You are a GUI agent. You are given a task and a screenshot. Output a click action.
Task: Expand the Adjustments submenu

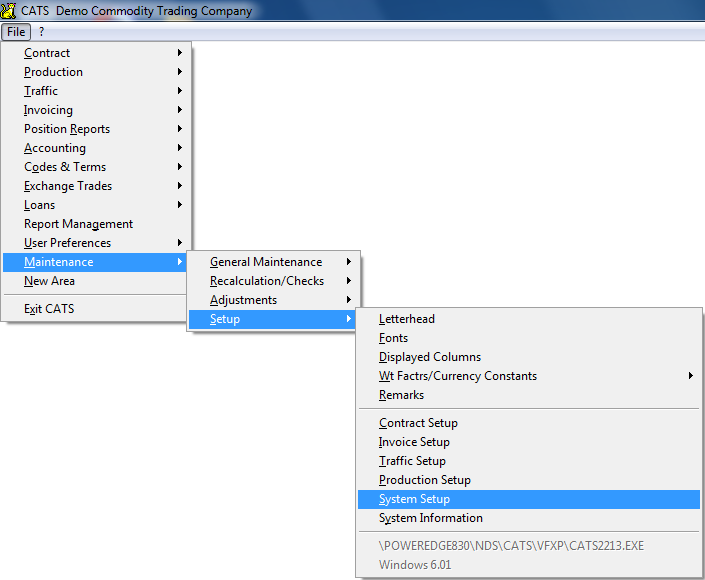[x=274, y=300]
